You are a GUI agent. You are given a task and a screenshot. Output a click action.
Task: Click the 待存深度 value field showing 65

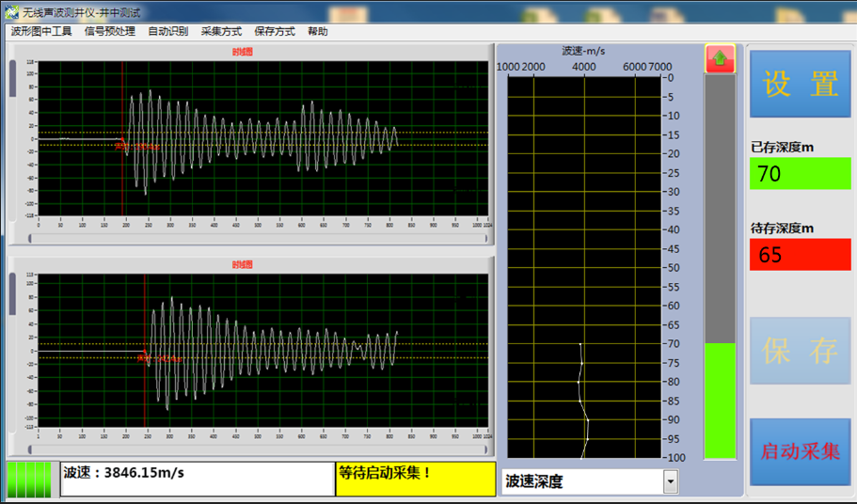click(x=800, y=255)
